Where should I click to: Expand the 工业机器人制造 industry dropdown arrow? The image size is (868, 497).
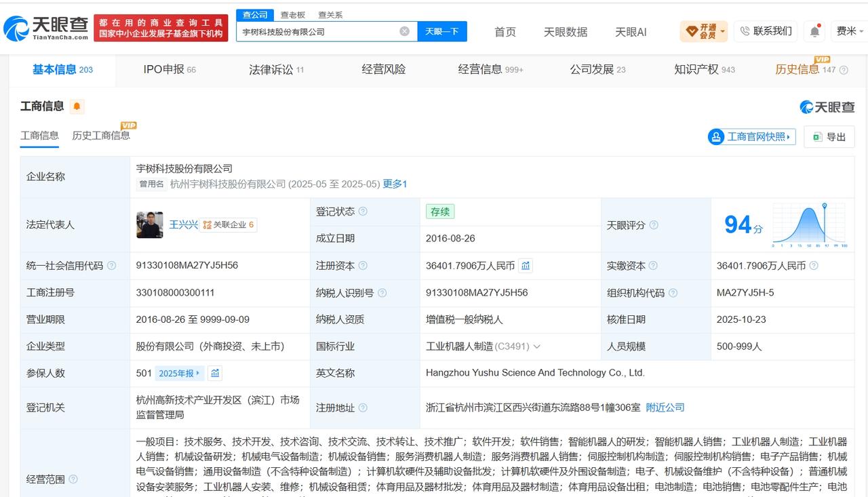click(537, 346)
